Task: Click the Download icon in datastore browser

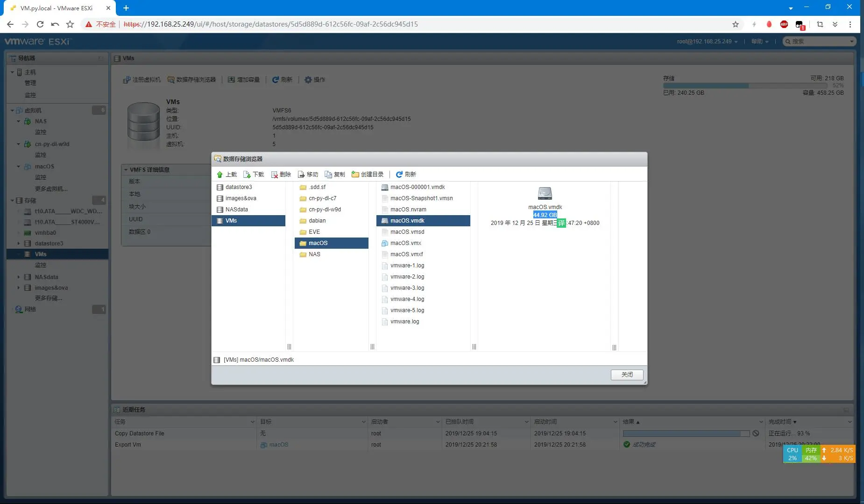Action: (x=247, y=175)
